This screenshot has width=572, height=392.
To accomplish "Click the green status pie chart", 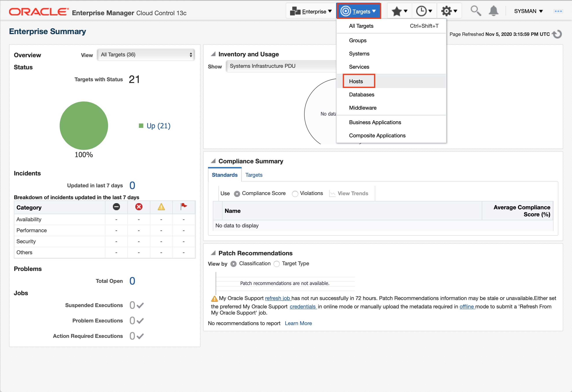I will (x=84, y=126).
